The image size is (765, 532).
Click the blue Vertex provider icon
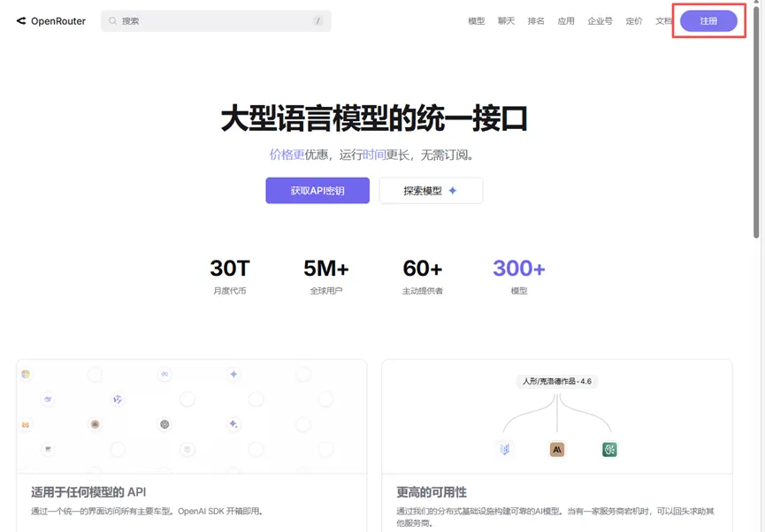(x=505, y=449)
